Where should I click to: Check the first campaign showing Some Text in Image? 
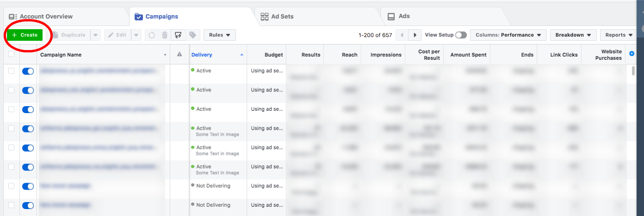[x=11, y=128]
